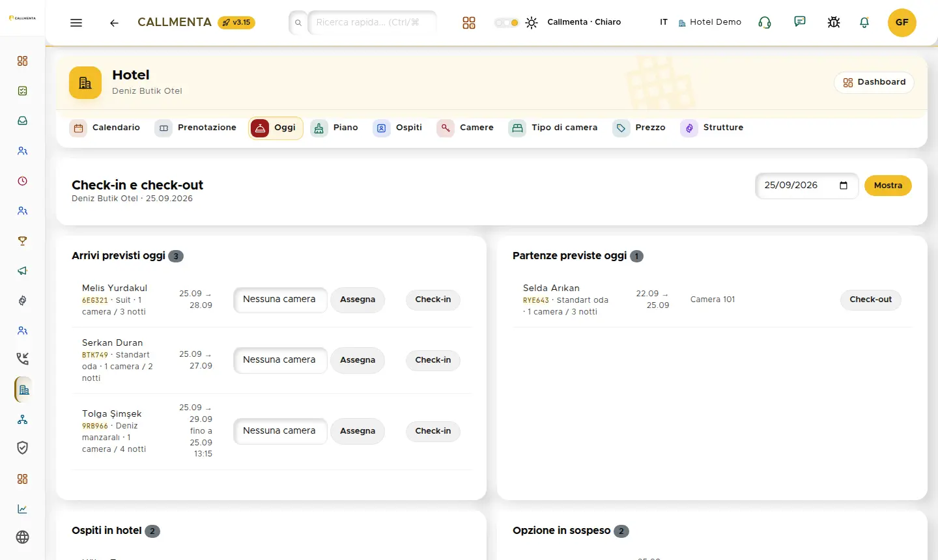Switch to the Tipo di camera tab
This screenshot has width=938, height=560.
(x=553, y=128)
